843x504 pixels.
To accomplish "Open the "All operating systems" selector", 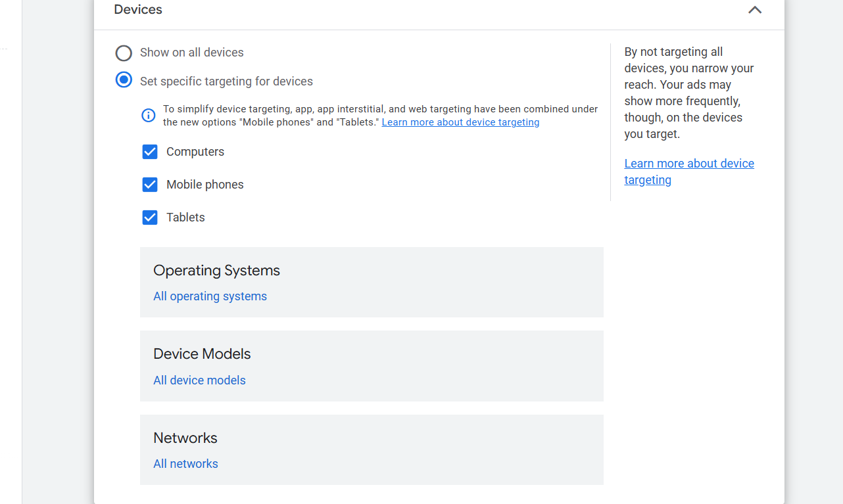I will coord(210,296).
